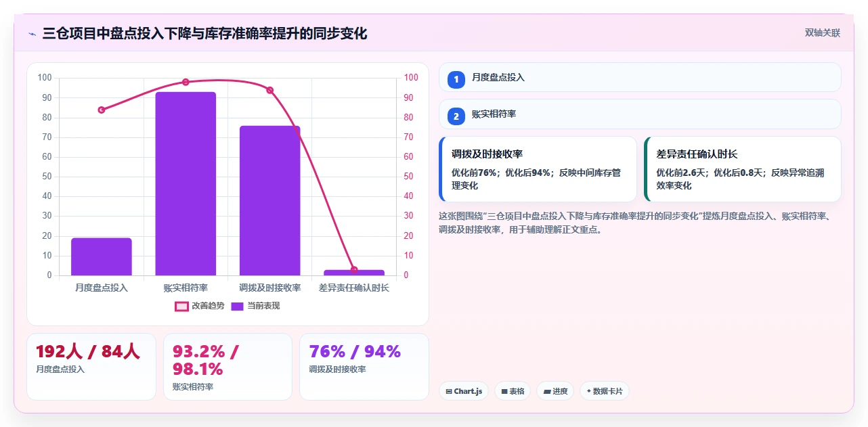
Task: Open the 调拨及时接收率 detail card
Action: coord(538,169)
